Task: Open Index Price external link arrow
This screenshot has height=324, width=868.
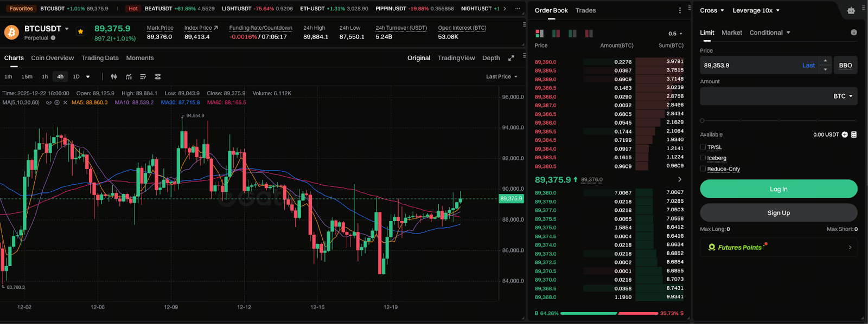Action: pos(215,28)
